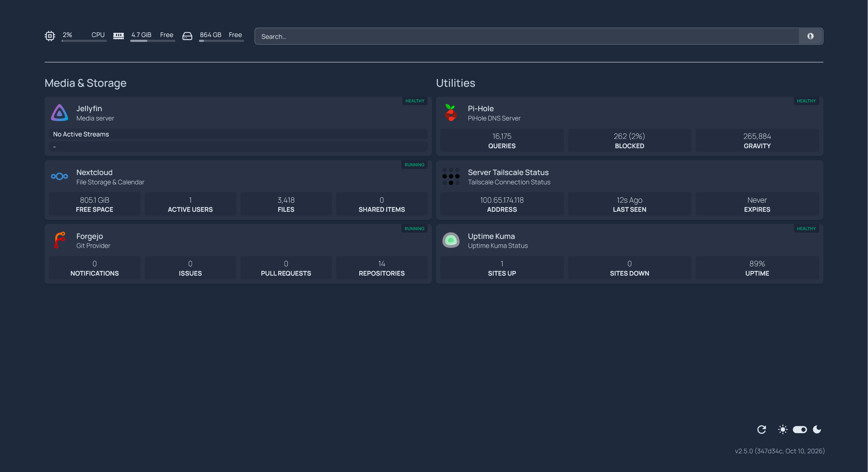868x472 pixels.
Task: Click 'Tailscale Connection Status' description
Action: coord(509,182)
